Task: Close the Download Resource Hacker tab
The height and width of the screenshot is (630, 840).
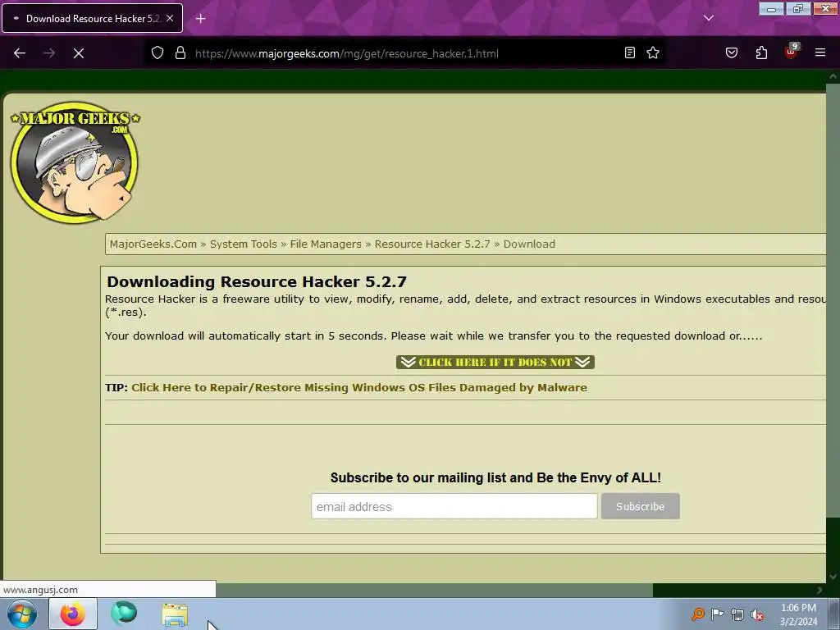Action: tap(170, 18)
